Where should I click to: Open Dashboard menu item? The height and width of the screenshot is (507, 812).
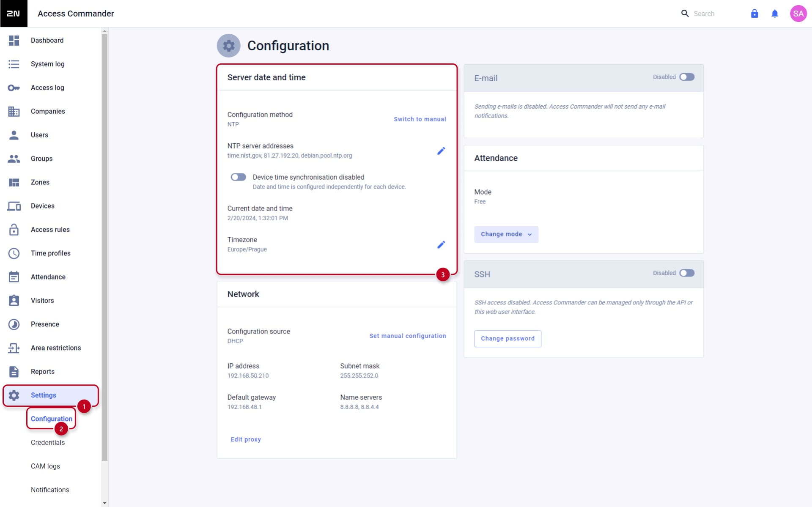click(x=51, y=41)
